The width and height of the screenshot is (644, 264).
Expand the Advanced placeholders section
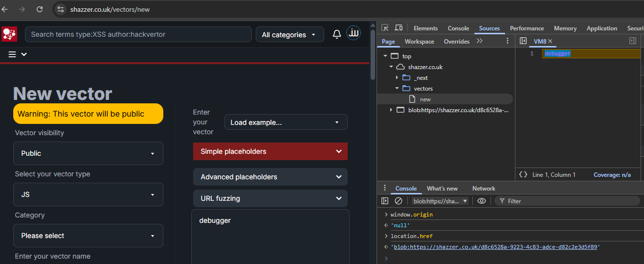point(270,177)
